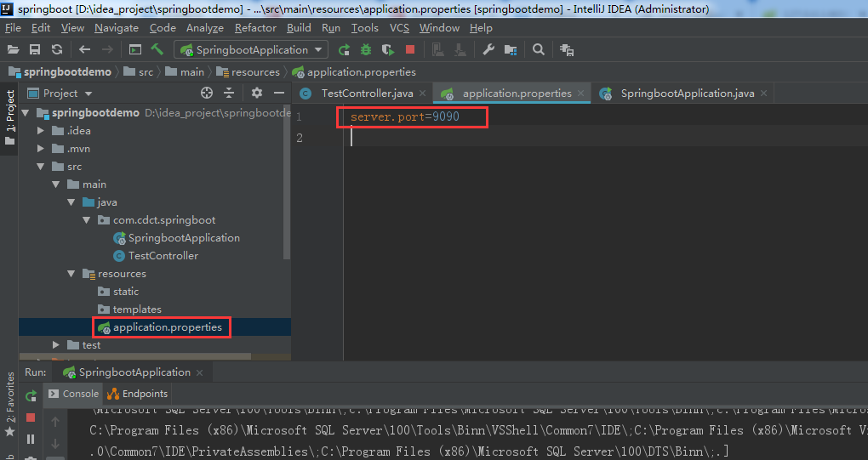Rerun from the Run panel green arrow

(31, 396)
